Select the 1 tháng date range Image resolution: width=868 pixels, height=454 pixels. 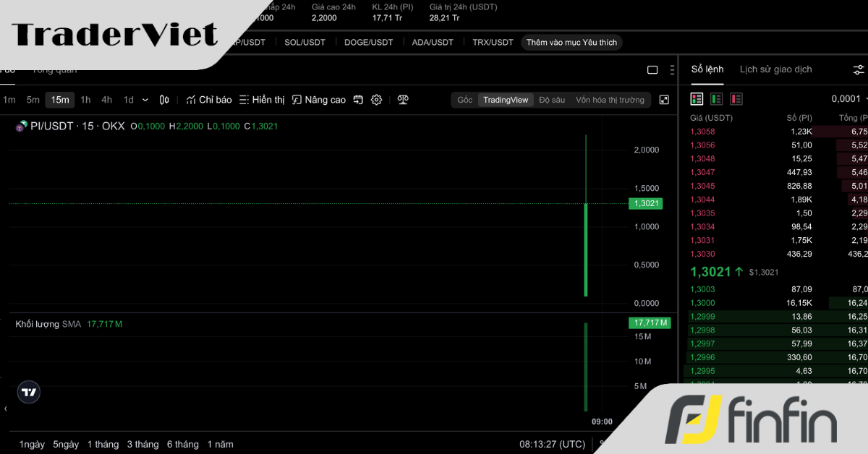click(103, 444)
